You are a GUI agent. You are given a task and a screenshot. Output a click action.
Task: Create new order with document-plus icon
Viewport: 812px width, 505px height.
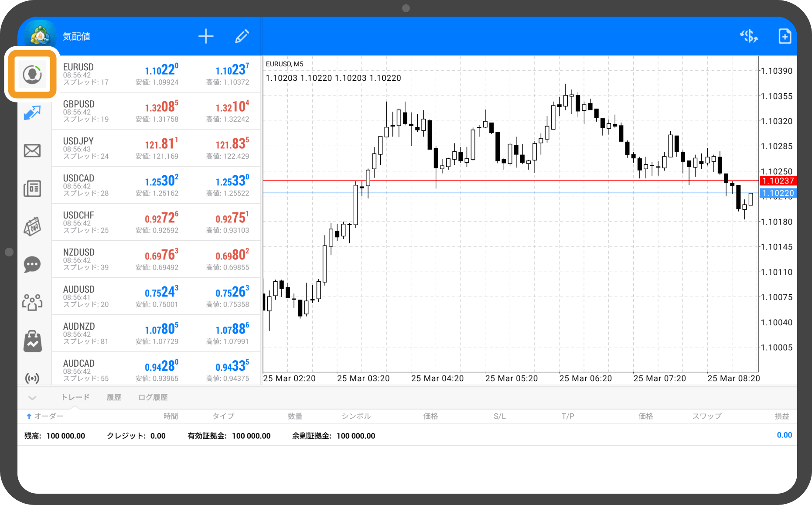point(785,36)
